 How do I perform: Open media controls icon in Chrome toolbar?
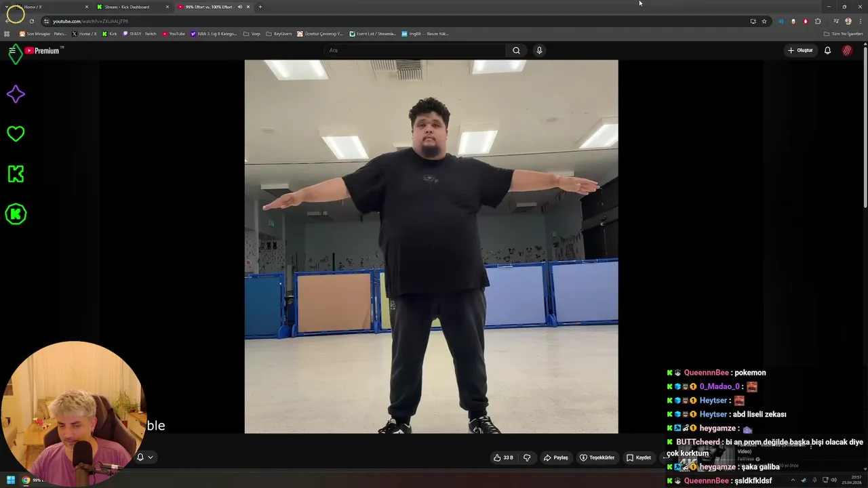(x=836, y=21)
